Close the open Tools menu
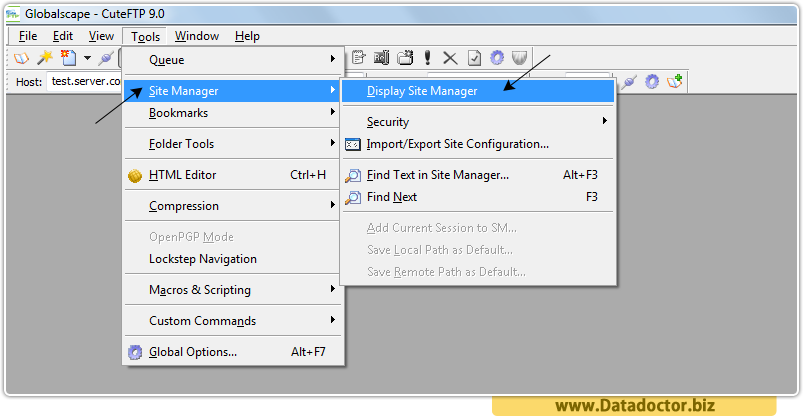Image resolution: width=803 pixels, height=416 pixels. tap(145, 36)
